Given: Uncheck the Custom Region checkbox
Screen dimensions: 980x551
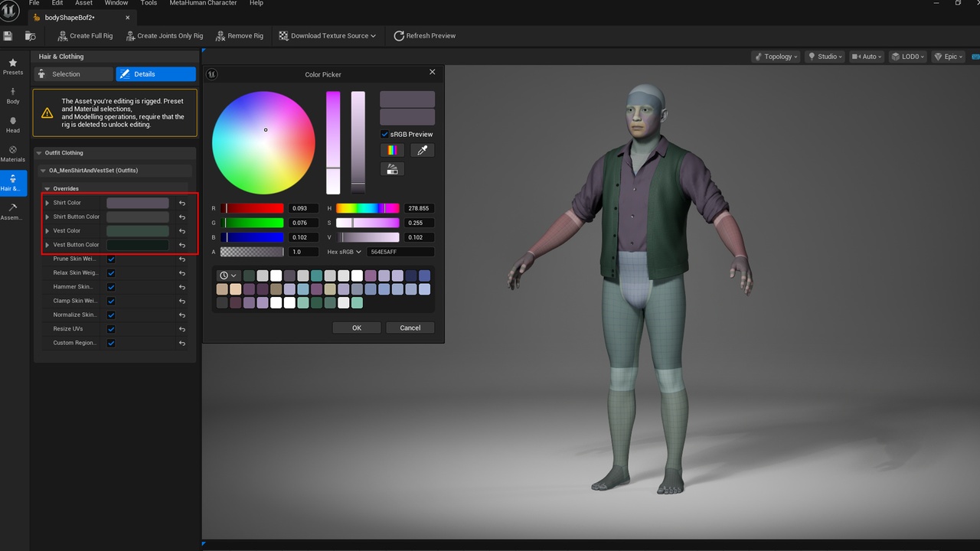Looking at the screenshot, I should [x=111, y=343].
